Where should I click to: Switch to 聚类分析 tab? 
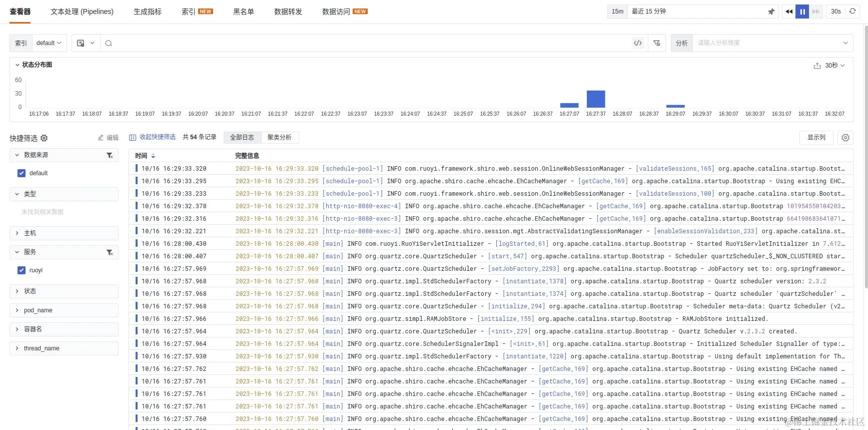pos(280,137)
